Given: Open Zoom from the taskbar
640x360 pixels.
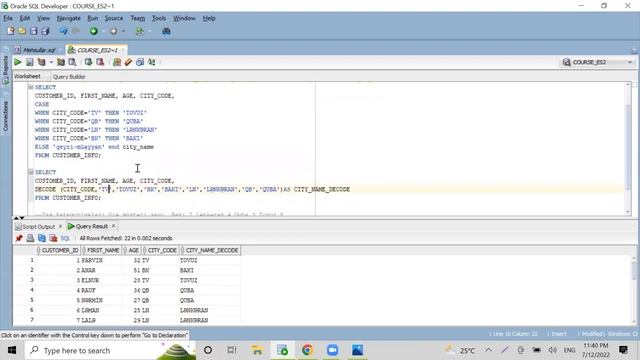Looking at the screenshot, I should pyautogui.click(x=332, y=350).
